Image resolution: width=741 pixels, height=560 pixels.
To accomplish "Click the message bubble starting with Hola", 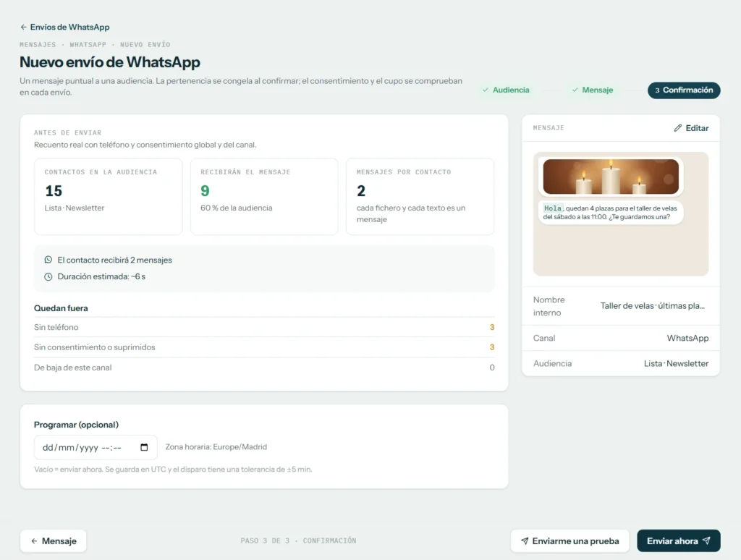I will [x=611, y=212].
